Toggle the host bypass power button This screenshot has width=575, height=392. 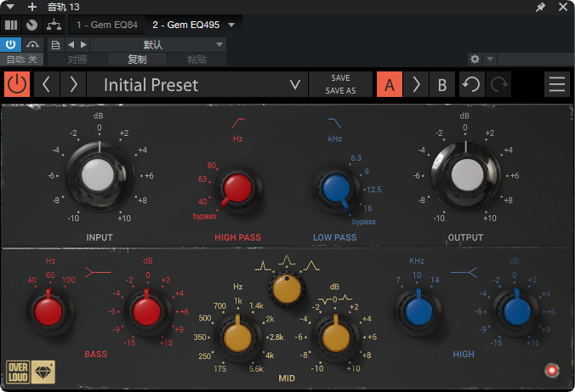[x=11, y=45]
